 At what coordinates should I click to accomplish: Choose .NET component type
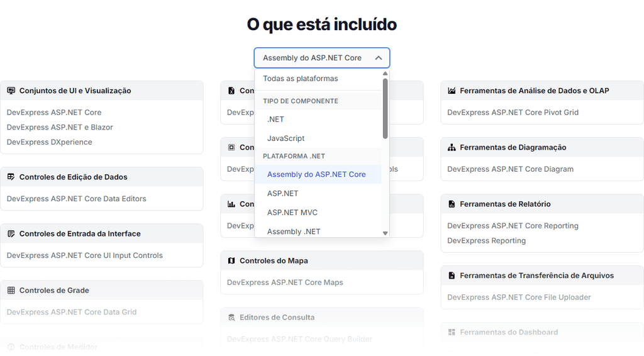point(318,119)
